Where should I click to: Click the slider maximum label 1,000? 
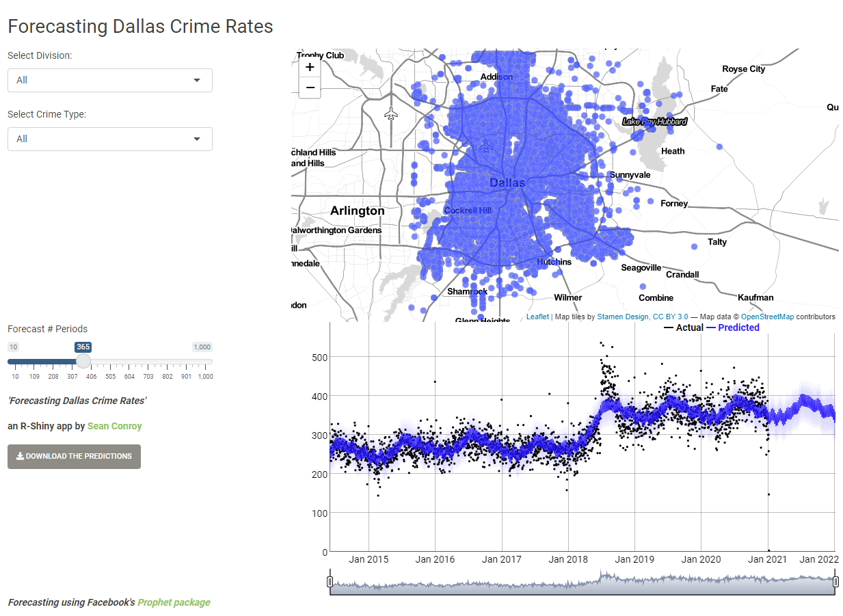pyautogui.click(x=202, y=347)
